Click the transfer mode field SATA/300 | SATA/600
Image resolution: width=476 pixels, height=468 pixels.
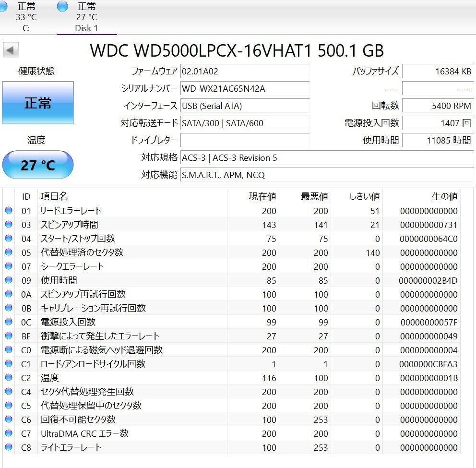click(245, 123)
